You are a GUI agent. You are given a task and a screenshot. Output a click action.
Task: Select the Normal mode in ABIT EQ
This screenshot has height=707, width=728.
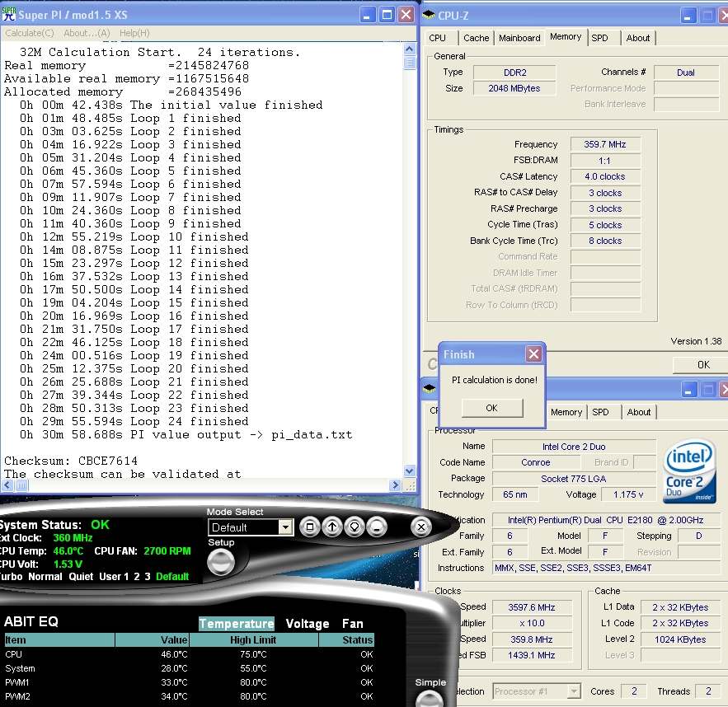coord(45,577)
